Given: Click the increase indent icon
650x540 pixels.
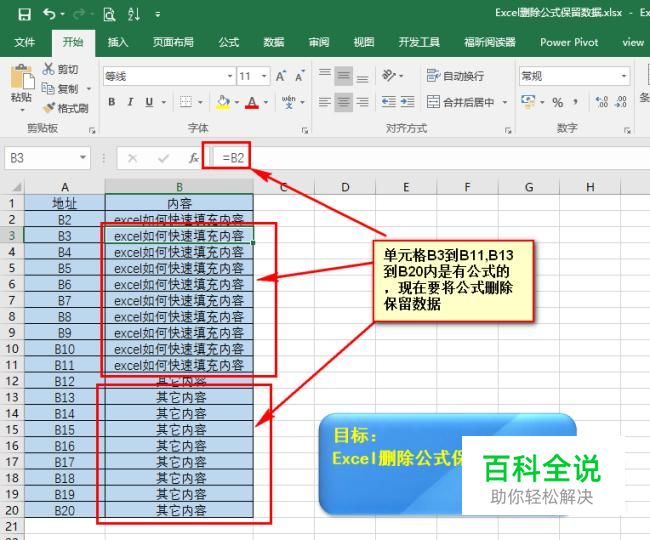Looking at the screenshot, I should pyautogui.click(x=407, y=102).
